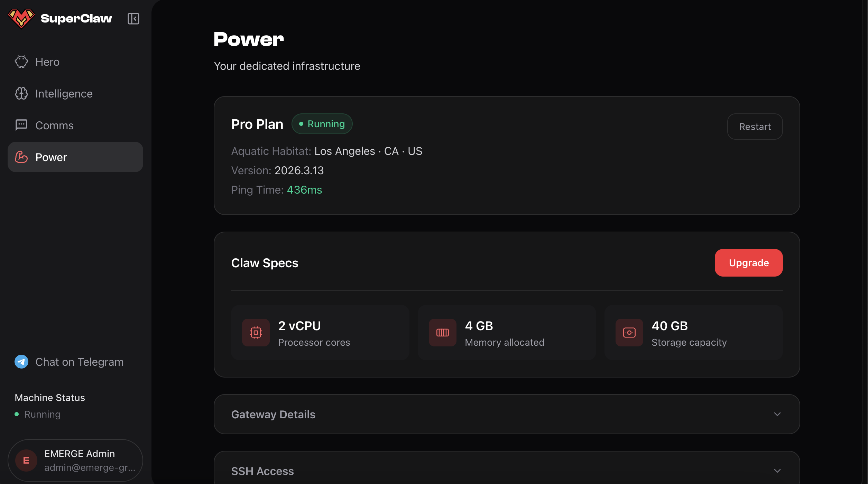This screenshot has width=868, height=484.
Task: Click the red Upgrade button
Action: 748,263
